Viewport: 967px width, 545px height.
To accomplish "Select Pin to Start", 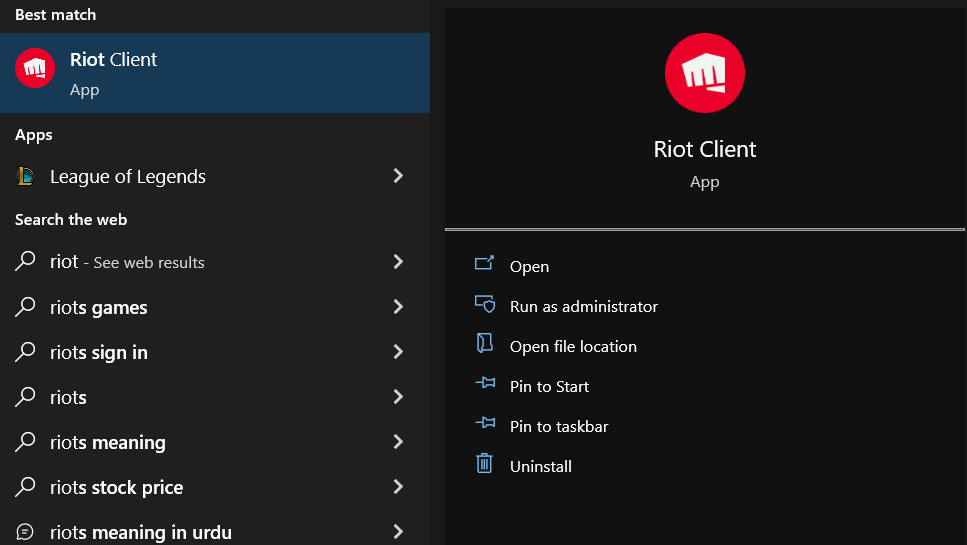I will click(x=549, y=387).
